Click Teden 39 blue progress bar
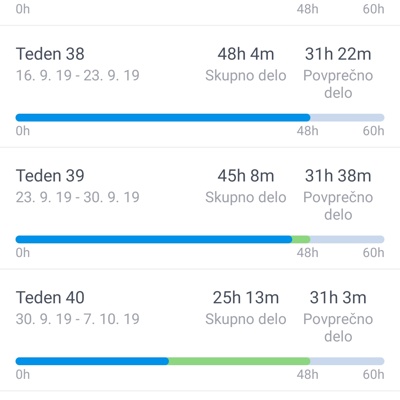 click(x=154, y=239)
